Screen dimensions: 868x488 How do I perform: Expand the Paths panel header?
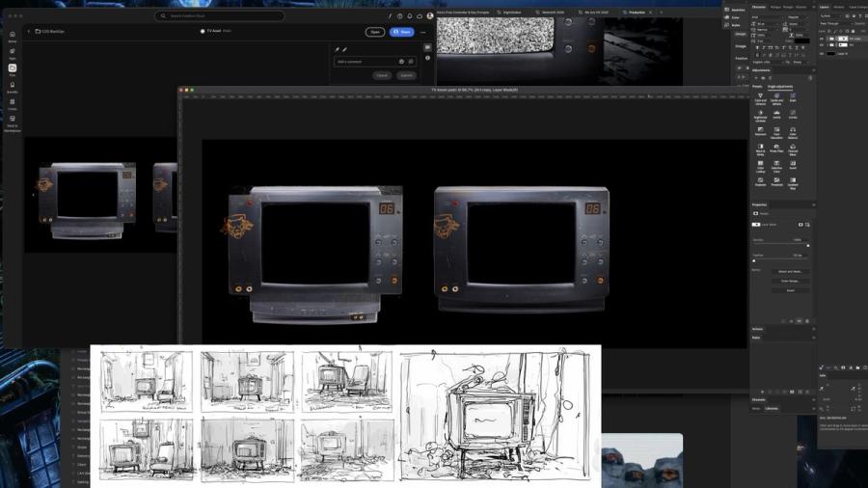[x=756, y=337]
